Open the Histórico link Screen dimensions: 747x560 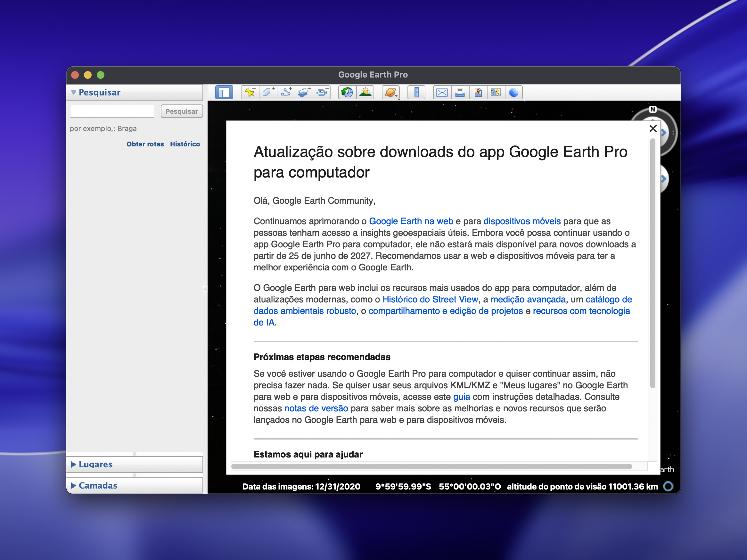tap(185, 144)
